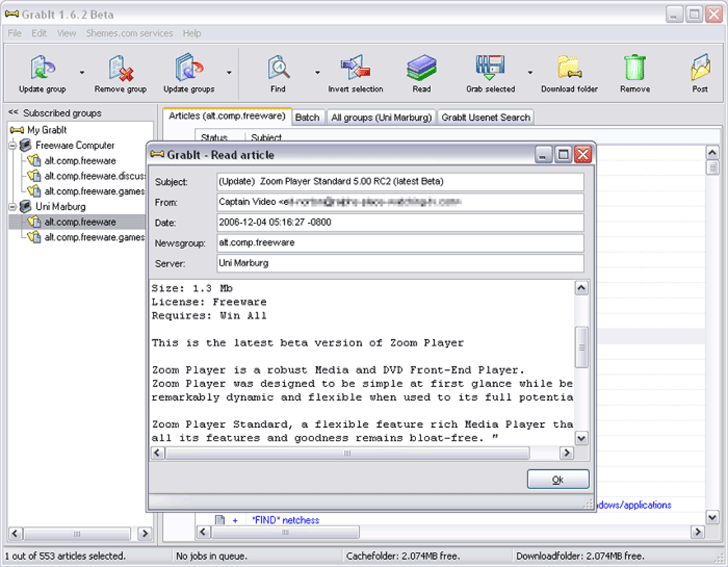
Task: Open the Download folder icon
Action: pyautogui.click(x=570, y=67)
